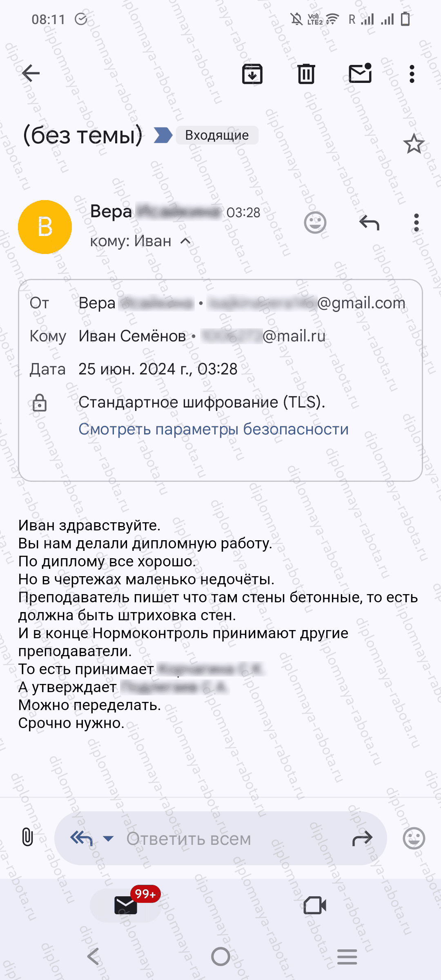Archive this email
The width and height of the screenshot is (441, 980).
tap(252, 74)
